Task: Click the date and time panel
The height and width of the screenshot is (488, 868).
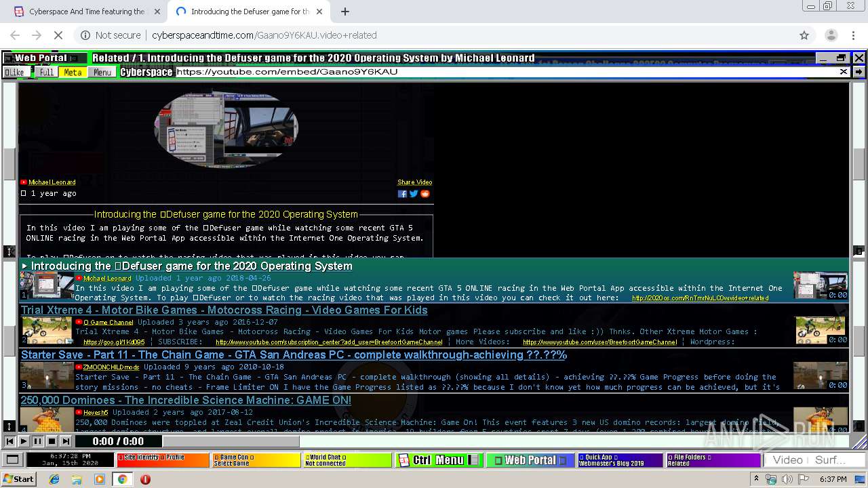Action: coord(71,460)
